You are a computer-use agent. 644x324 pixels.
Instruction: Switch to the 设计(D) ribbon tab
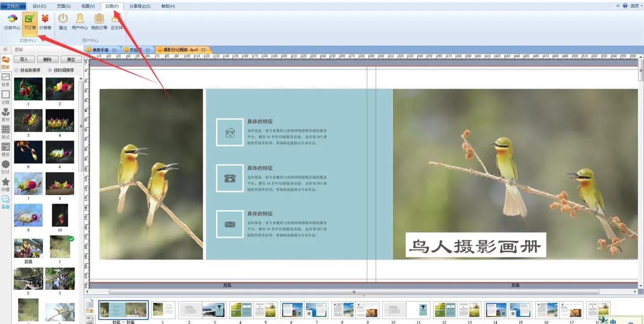39,6
